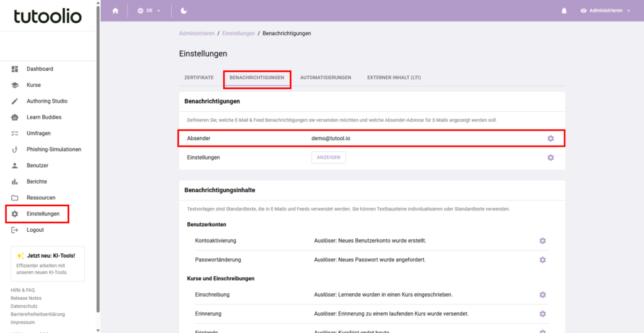This screenshot has height=333, width=644.
Task: Open gear icon in the Einstellungen row
Action: click(551, 158)
